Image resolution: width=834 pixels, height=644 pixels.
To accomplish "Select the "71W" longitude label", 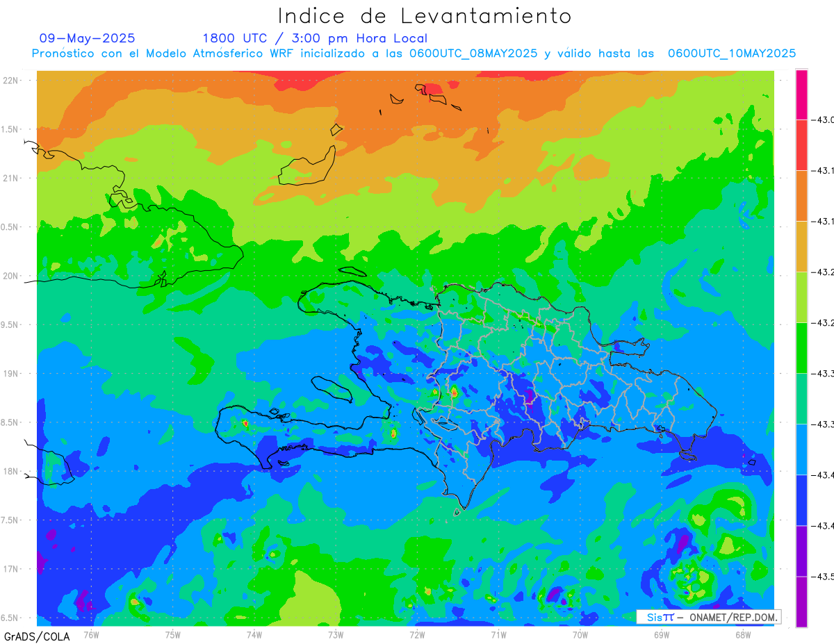I will click(x=498, y=634).
